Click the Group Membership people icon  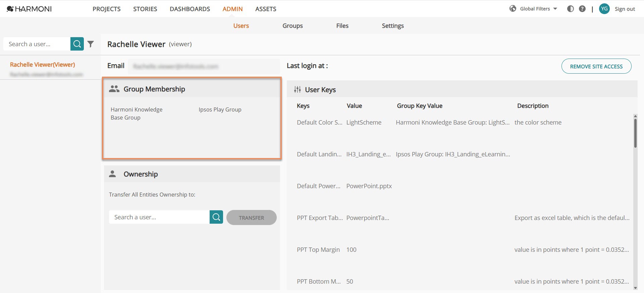click(114, 89)
